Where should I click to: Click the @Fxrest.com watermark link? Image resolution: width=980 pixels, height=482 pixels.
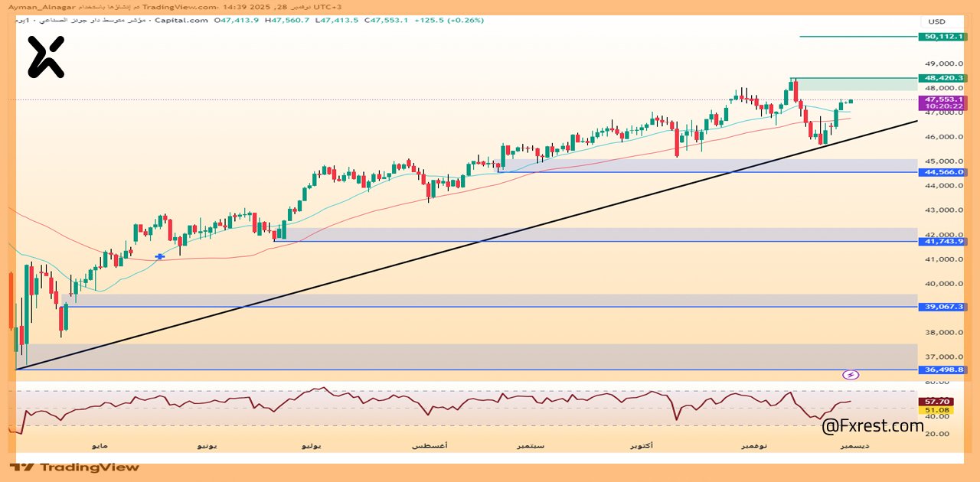872,426
